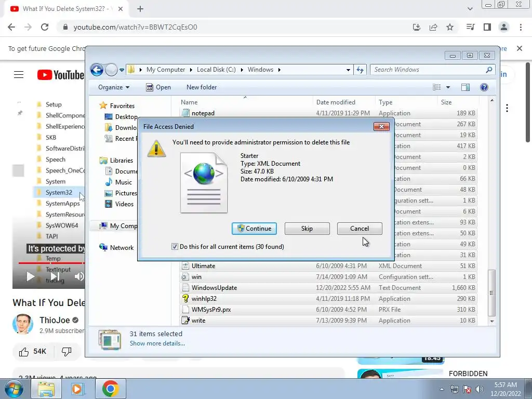Dislike the video with thumbs down

coord(66,352)
